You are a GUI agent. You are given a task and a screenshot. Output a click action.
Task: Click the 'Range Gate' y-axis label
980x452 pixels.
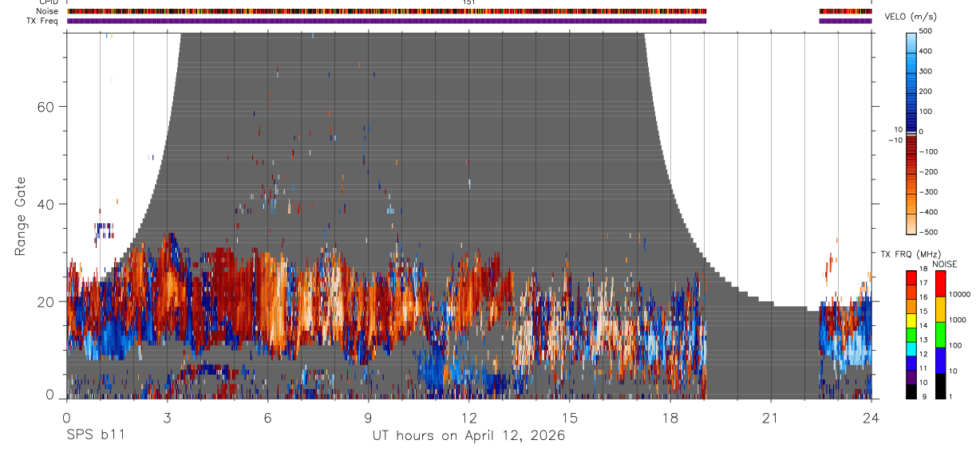21,216
